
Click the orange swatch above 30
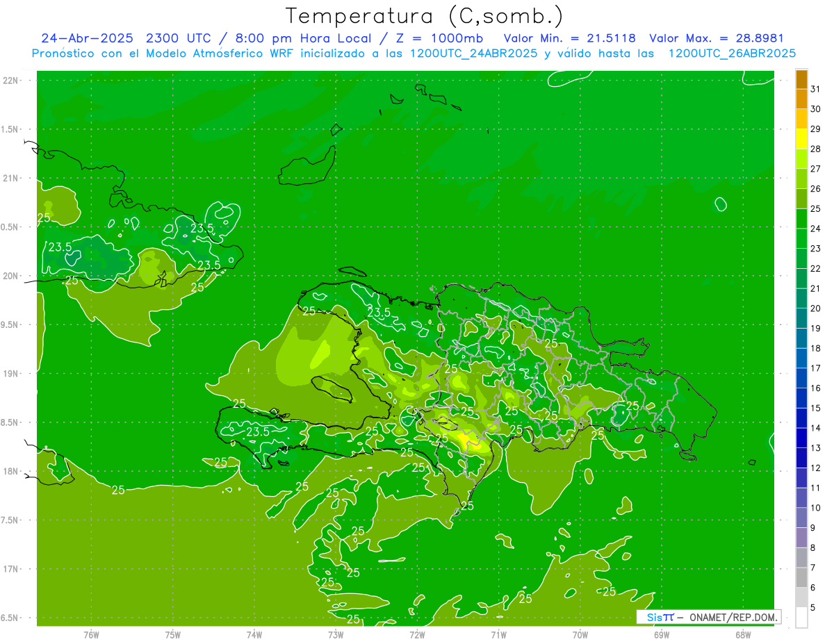(801, 99)
